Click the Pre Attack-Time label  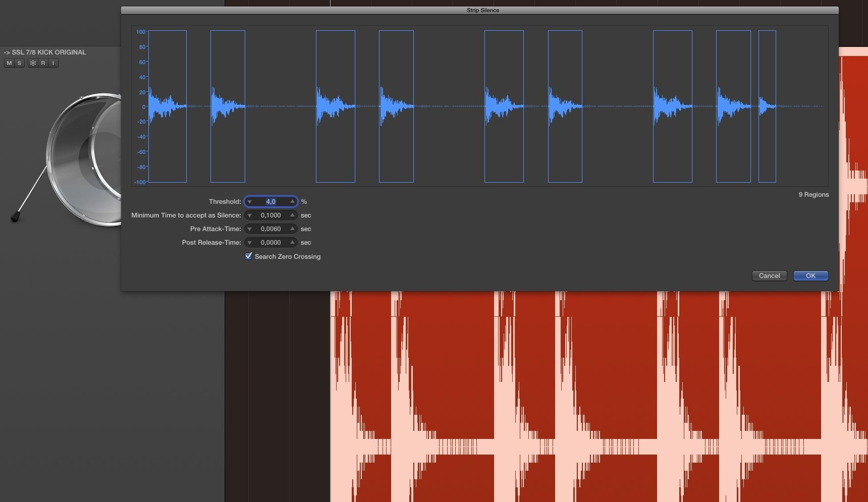(215, 229)
